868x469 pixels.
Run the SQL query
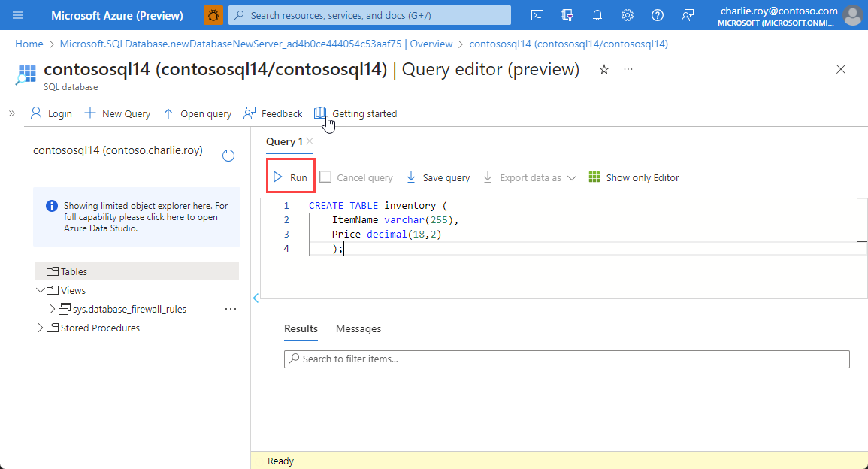[290, 177]
